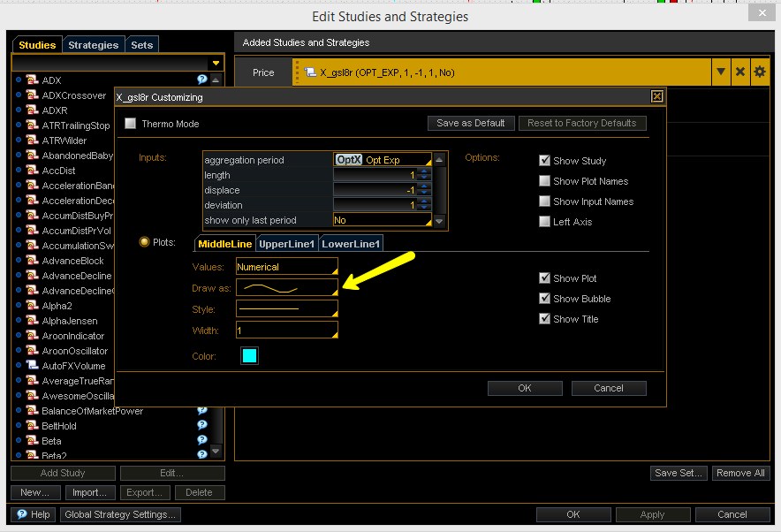Open the Width dropdown

pos(287,331)
